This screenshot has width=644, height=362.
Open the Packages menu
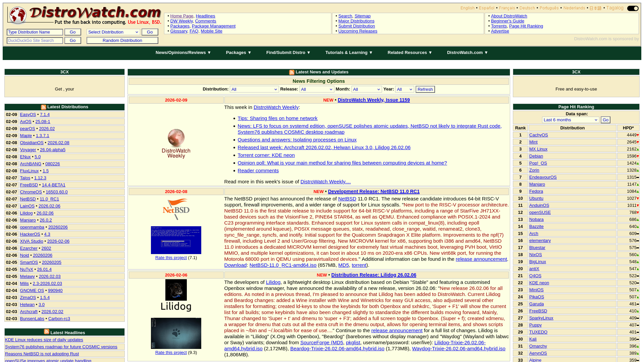(x=238, y=53)
